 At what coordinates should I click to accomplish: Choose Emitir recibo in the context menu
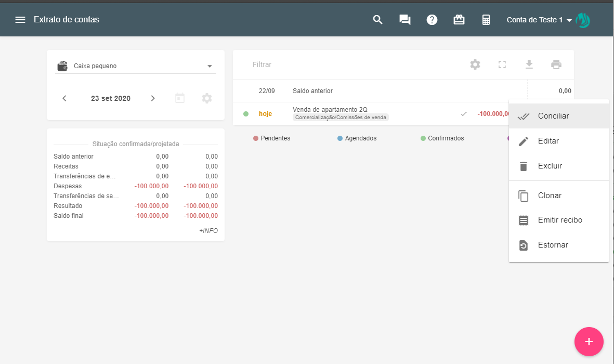(559, 220)
